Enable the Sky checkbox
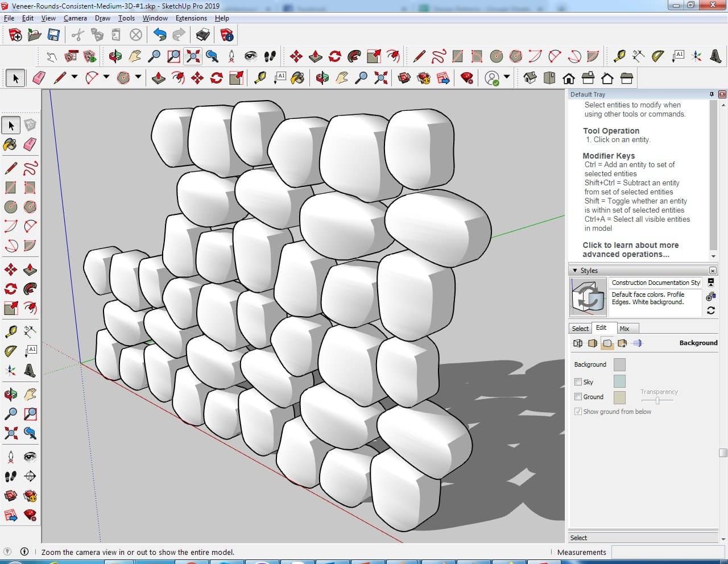Viewport: 728px width, 564px height. tap(578, 382)
